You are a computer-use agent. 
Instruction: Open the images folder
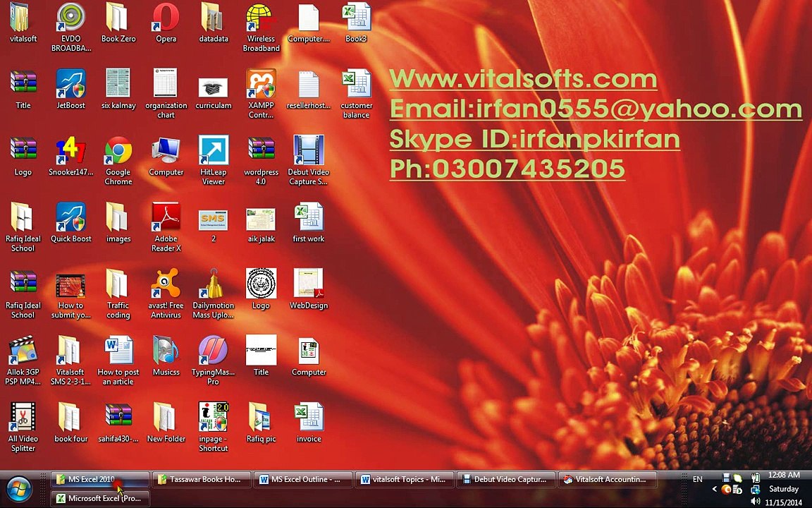[x=118, y=224]
